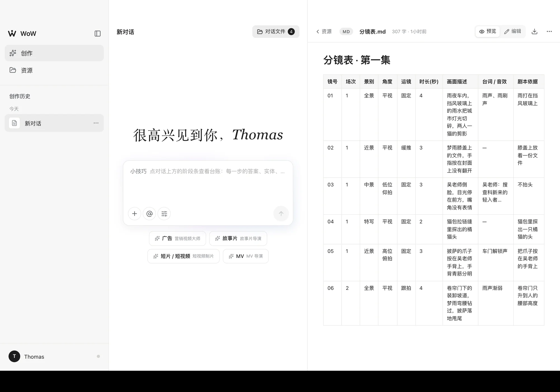Open 对话文件 list
The image size is (560, 392).
coord(276,32)
